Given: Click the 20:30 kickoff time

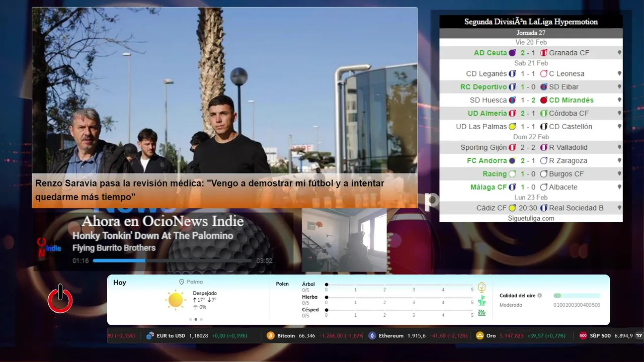Looking at the screenshot, I should coord(528,208).
